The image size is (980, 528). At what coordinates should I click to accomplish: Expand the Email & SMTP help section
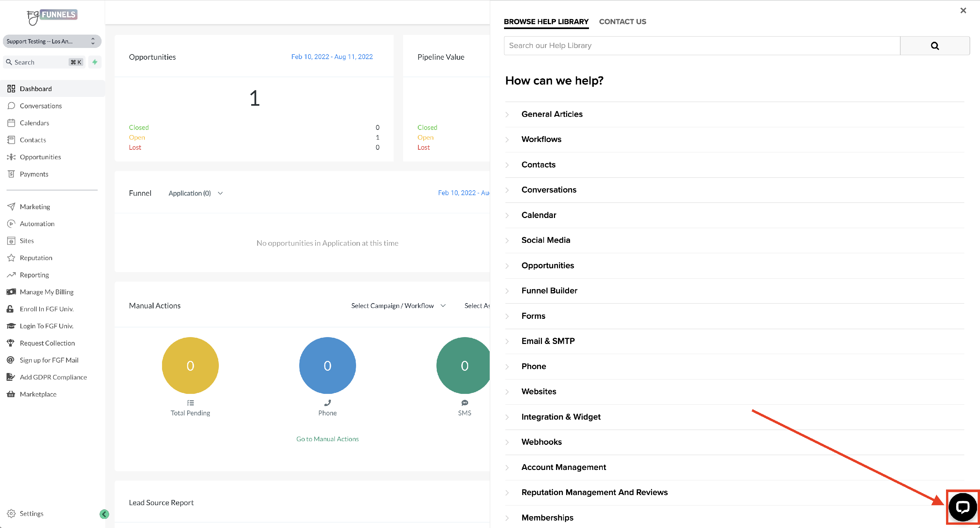tap(548, 341)
